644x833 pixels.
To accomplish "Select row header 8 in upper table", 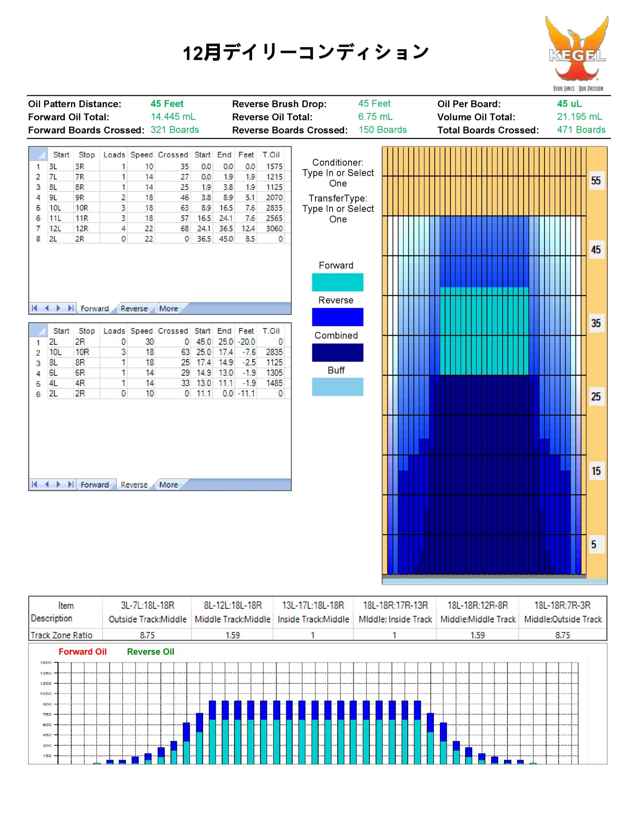I will (38, 239).
